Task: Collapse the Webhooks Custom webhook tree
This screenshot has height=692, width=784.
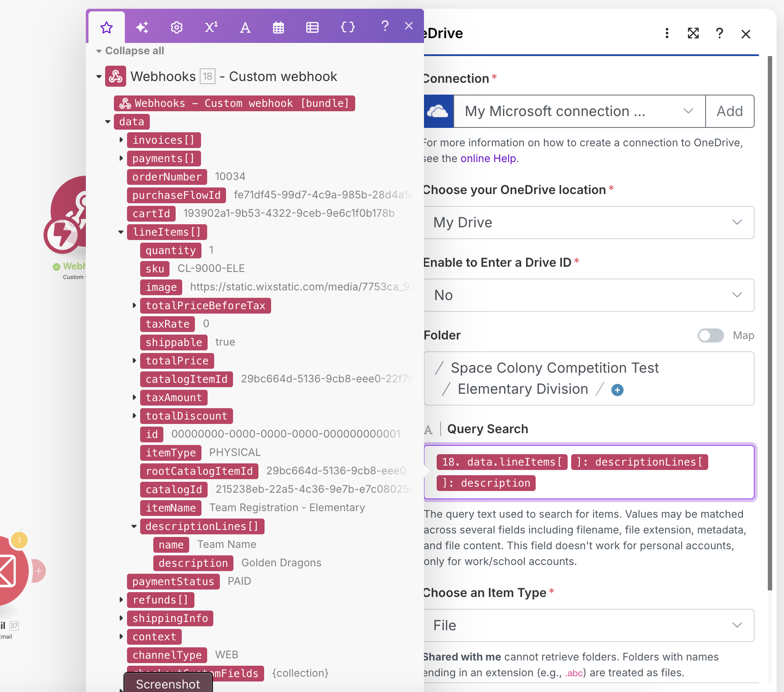Action: [99, 77]
